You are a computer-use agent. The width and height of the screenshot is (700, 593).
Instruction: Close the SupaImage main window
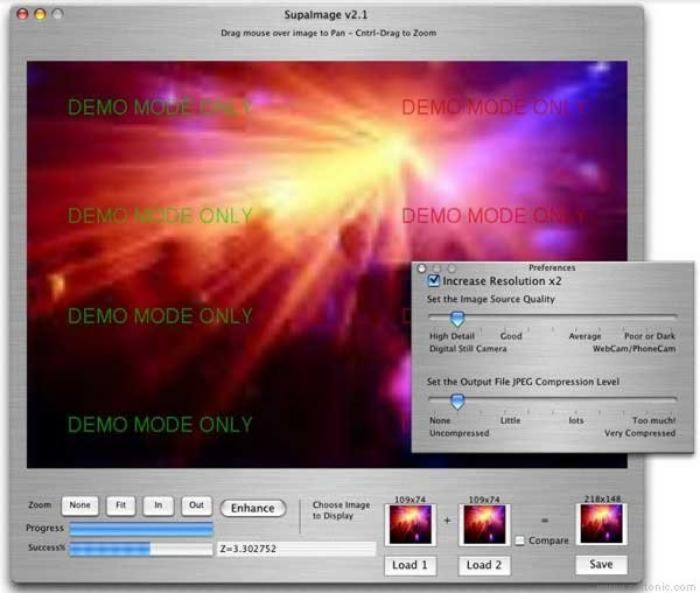click(x=23, y=14)
